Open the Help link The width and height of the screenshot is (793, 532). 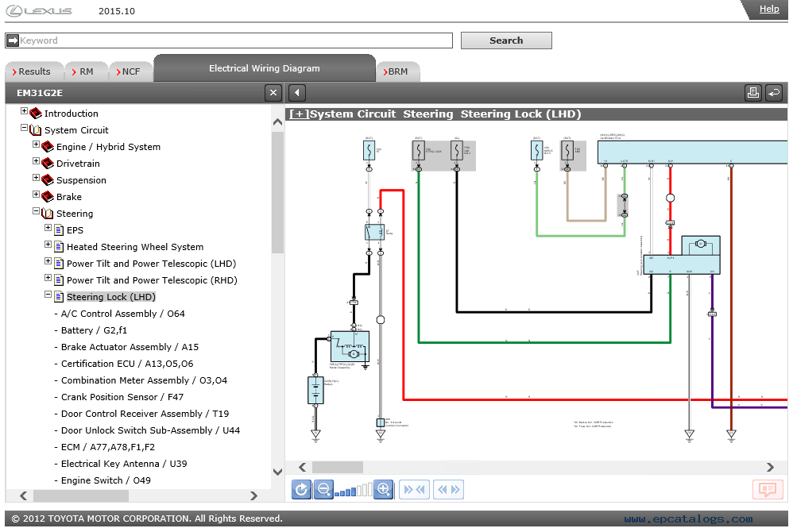point(769,9)
